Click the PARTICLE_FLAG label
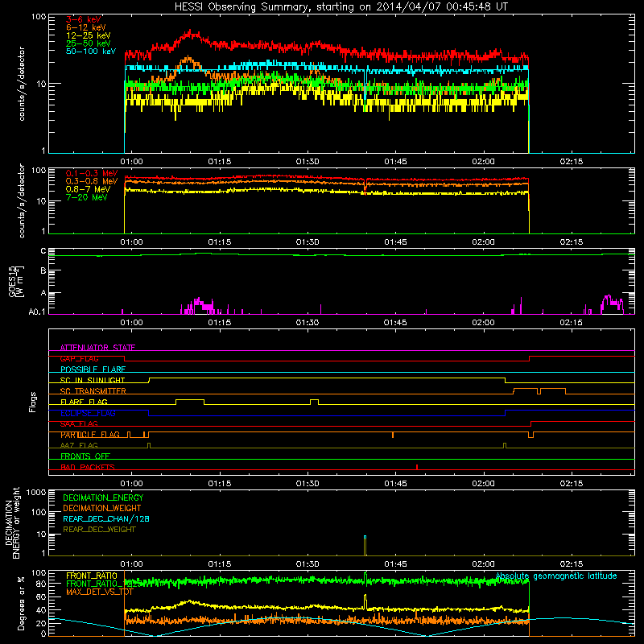 pos(90,435)
